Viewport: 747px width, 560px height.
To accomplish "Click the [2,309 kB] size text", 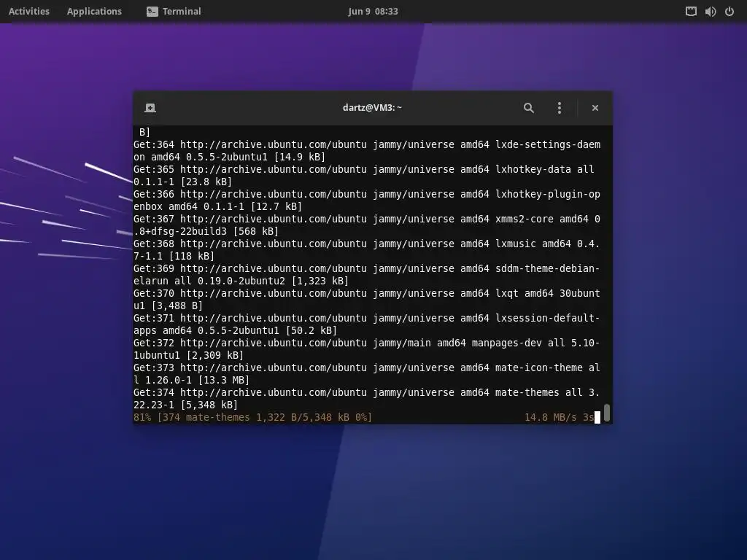I will 215,355.
